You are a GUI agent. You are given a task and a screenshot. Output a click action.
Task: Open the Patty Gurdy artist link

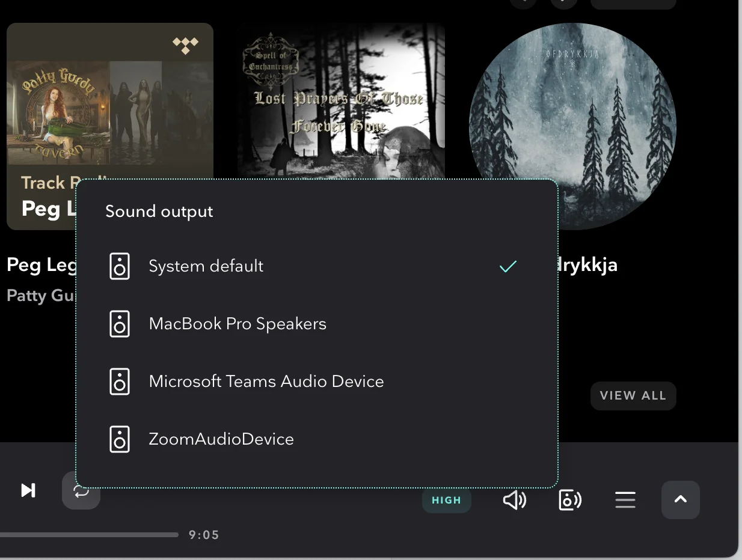pyautogui.click(x=40, y=296)
